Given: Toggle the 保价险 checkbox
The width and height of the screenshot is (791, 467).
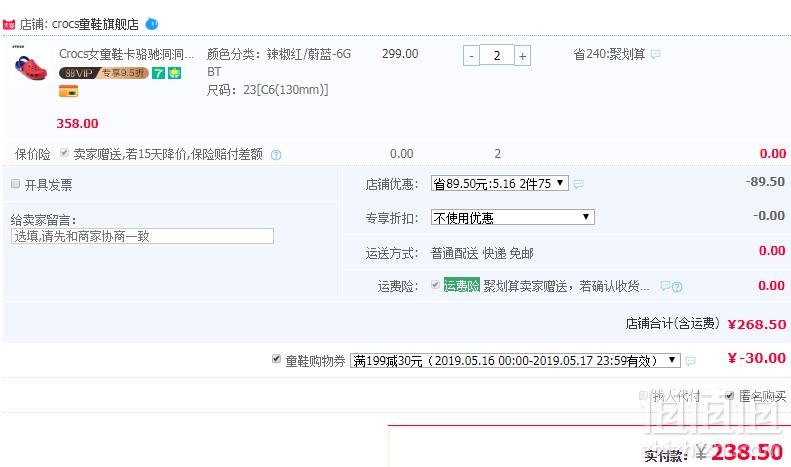Looking at the screenshot, I should pyautogui.click(x=64, y=153).
